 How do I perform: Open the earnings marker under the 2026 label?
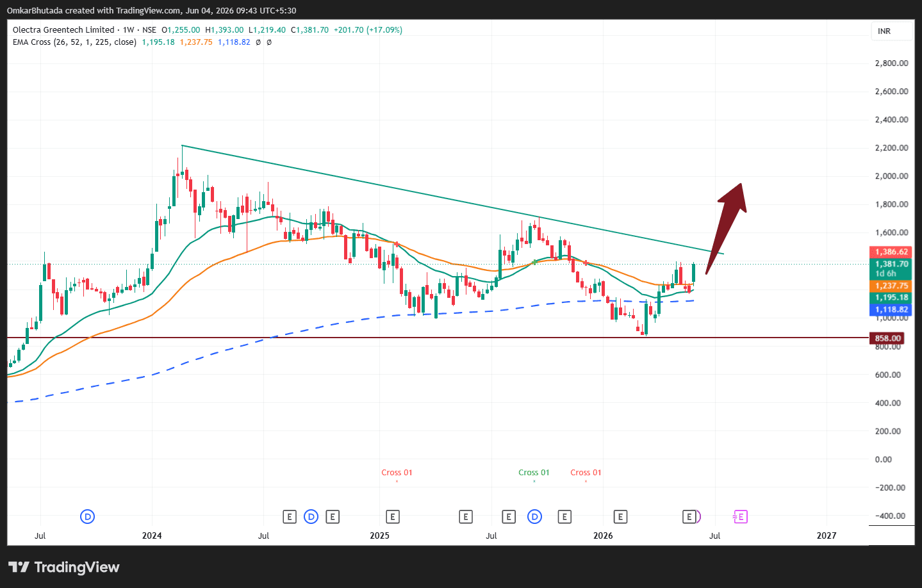620,516
